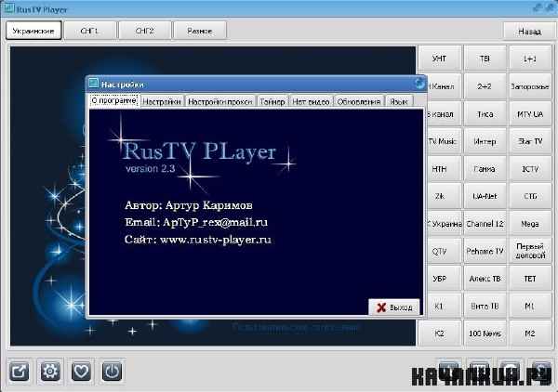
Task: Play the СТБ channel
Action: point(530,196)
